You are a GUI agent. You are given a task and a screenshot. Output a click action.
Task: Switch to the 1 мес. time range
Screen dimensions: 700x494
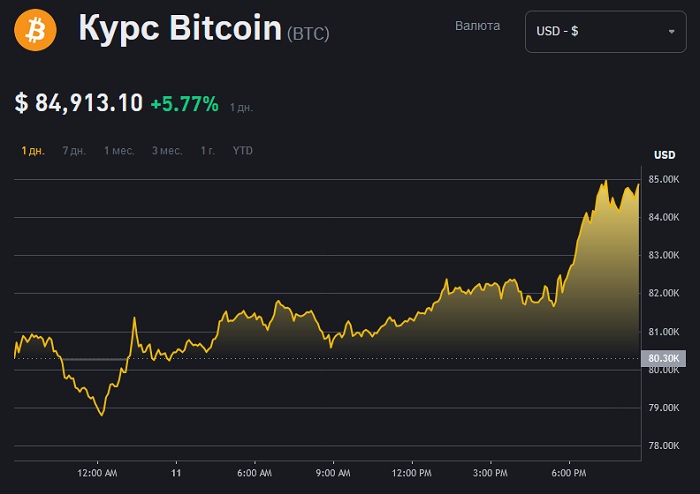point(119,151)
